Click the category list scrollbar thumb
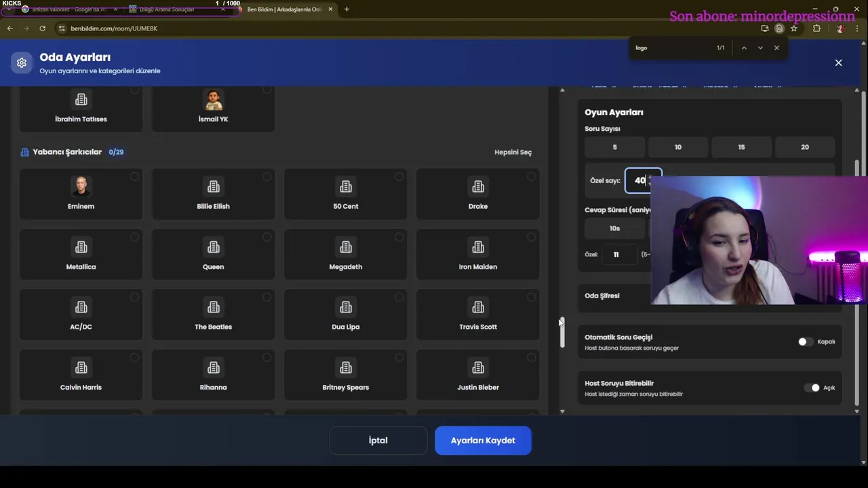868x488 pixels. click(562, 333)
